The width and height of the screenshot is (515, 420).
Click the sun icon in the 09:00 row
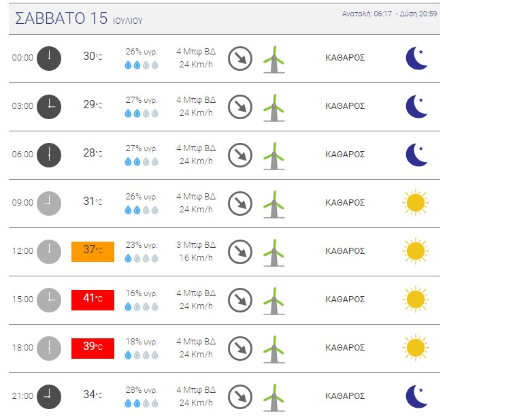point(416,203)
